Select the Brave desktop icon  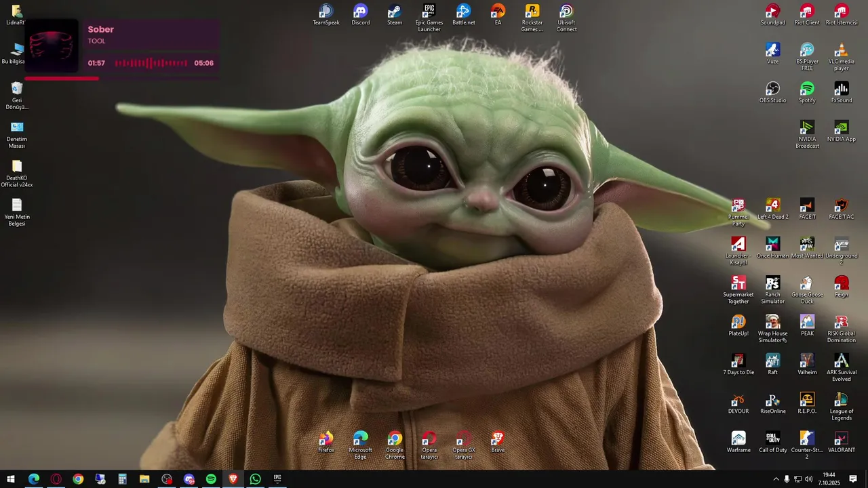(x=498, y=442)
